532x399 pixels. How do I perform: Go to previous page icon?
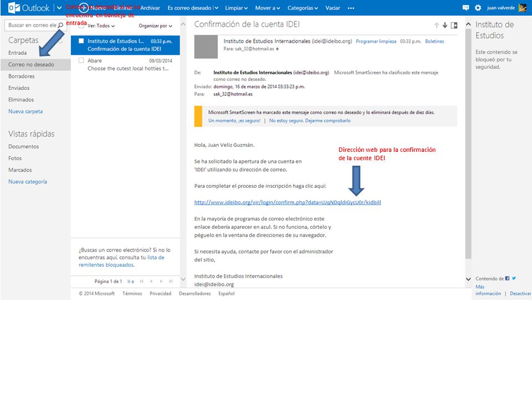[151, 282]
